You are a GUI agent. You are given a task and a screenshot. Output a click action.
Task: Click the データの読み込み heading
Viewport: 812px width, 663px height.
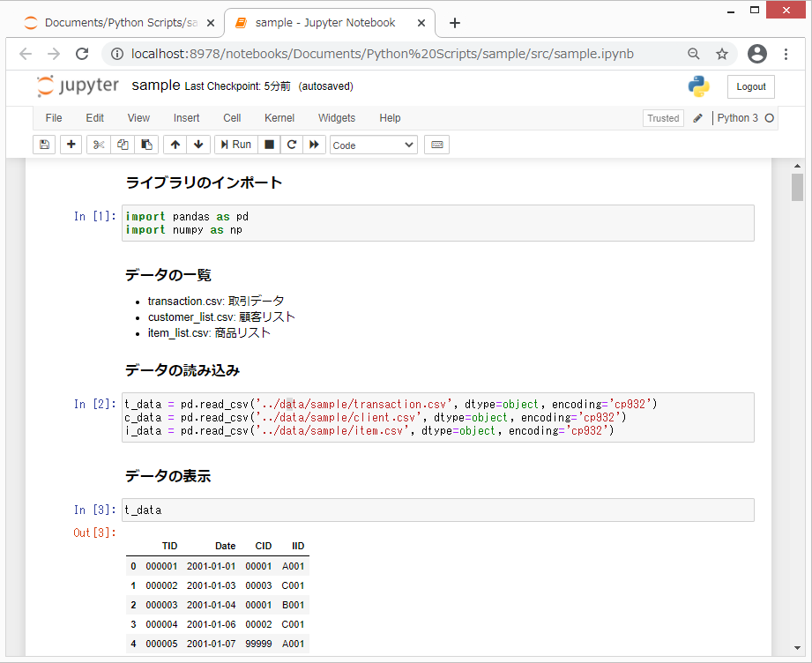183,370
